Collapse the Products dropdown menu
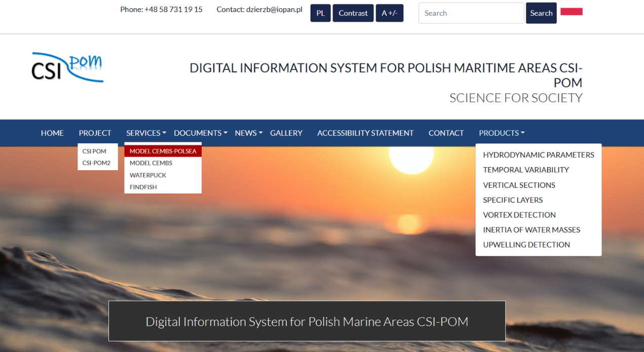The image size is (644, 352). coord(501,133)
